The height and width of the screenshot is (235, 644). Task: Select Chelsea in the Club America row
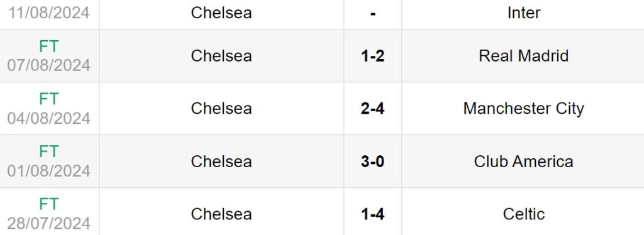221,161
